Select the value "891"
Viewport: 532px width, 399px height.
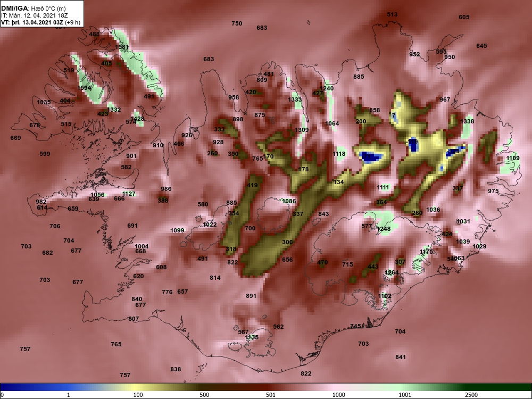pos(251,296)
